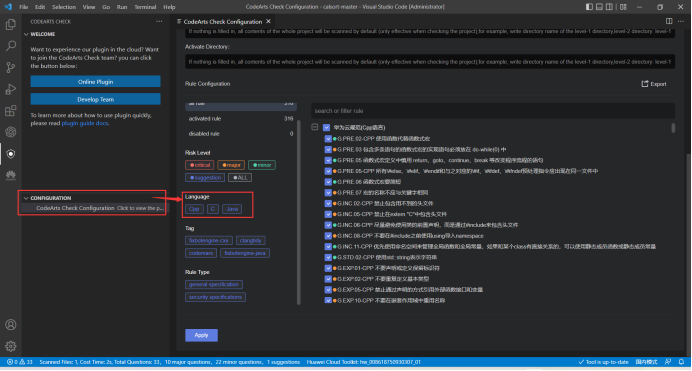The height and width of the screenshot is (371, 692).
Task: Open Extensions view icon
Action: 11,110
